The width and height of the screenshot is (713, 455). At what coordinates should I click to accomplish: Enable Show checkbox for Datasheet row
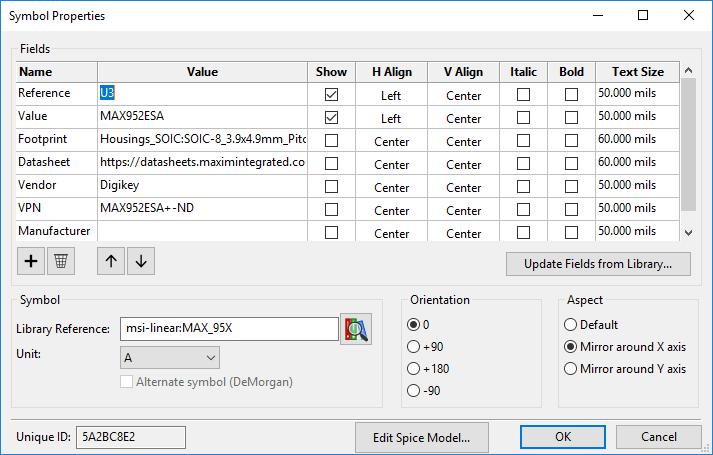[332, 163]
